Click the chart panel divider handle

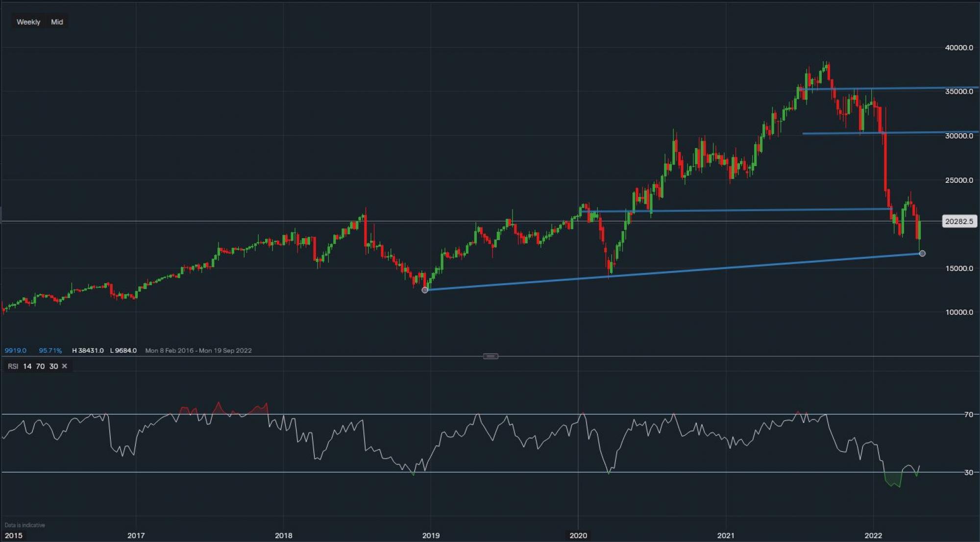pos(490,356)
